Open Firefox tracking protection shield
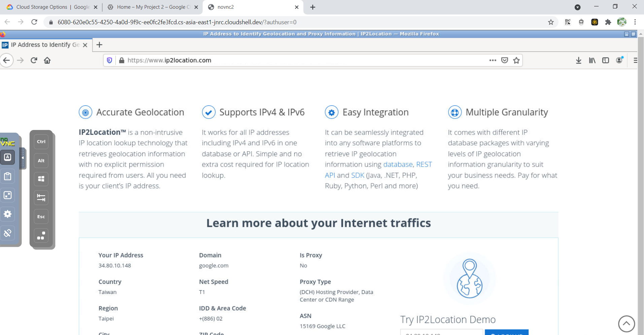644x335 pixels. pos(109,60)
